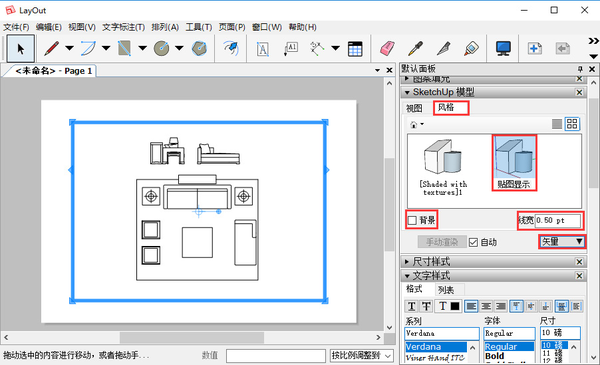
Task: Open the 视图(V) menu
Action: pyautogui.click(x=82, y=27)
